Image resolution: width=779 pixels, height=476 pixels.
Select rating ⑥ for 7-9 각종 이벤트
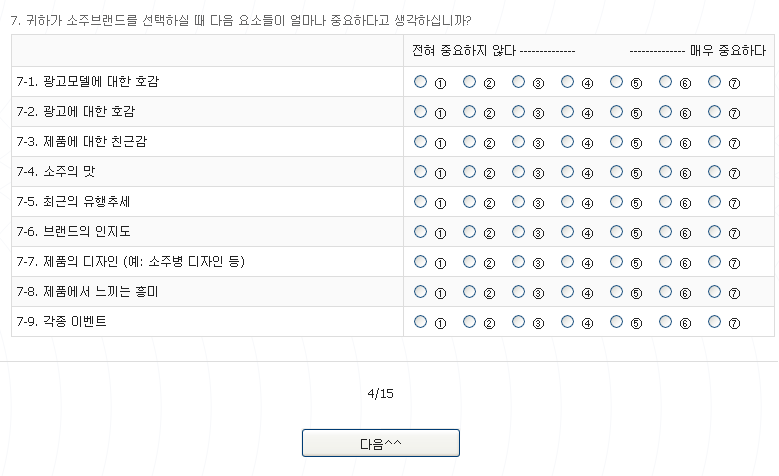tap(665, 322)
